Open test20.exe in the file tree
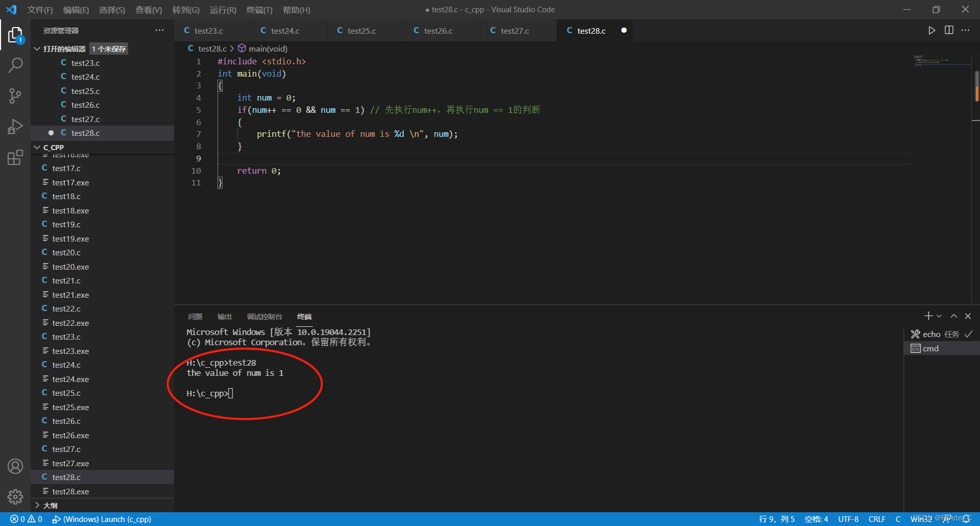The image size is (980, 526). (x=102, y=267)
